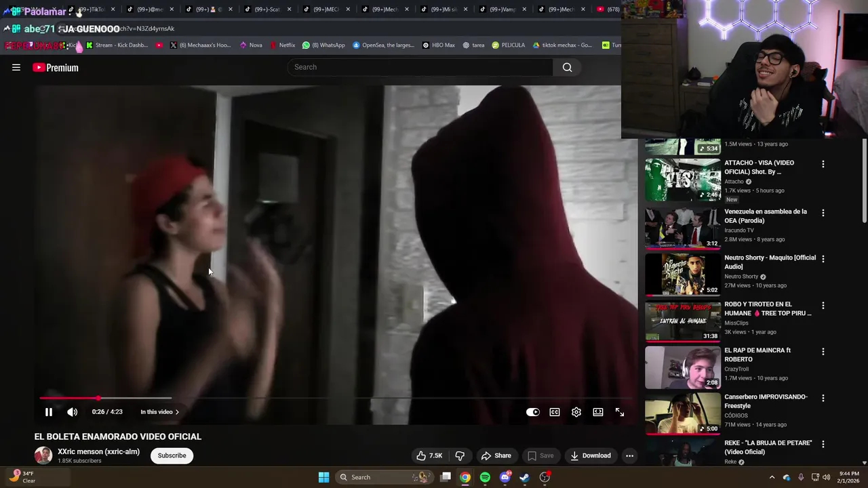The image size is (868, 488).
Task: Open OBS Studio from the taskbar
Action: point(545,477)
